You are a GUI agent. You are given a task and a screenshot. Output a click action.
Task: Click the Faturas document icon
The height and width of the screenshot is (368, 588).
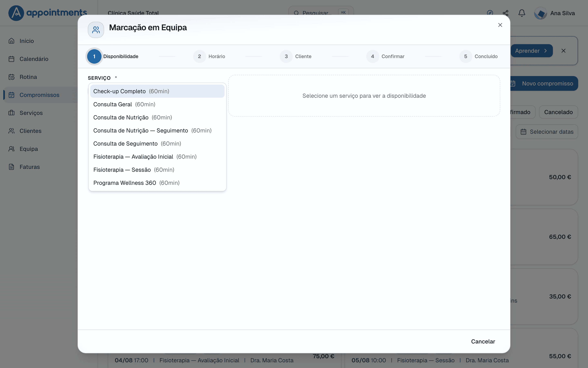(x=11, y=167)
